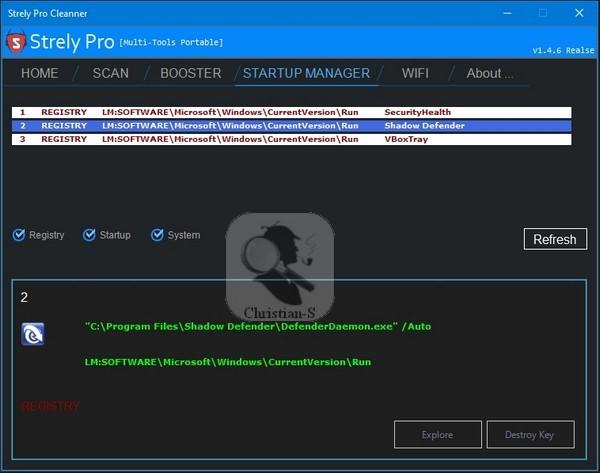This screenshot has height=473, width=600.
Task: Click the green CurrentVersion\Run key text
Action: click(228, 362)
